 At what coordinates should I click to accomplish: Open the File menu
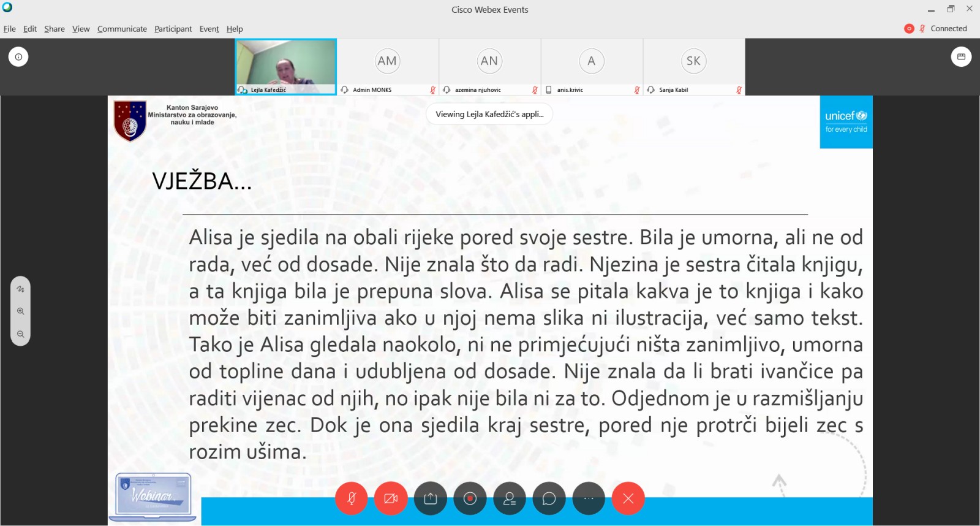pos(10,29)
